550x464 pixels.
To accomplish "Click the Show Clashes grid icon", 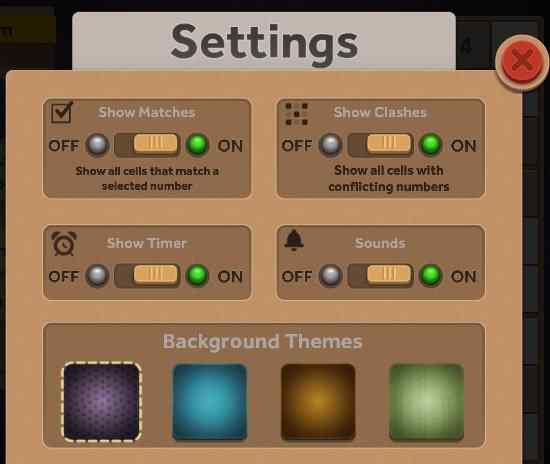I will point(296,114).
